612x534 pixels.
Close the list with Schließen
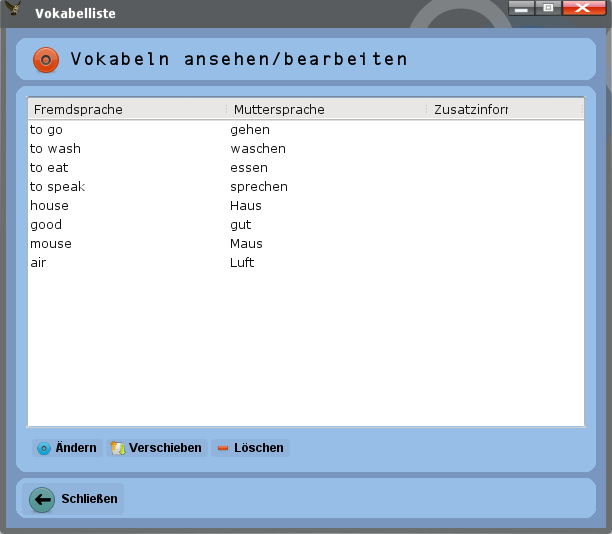[x=73, y=499]
